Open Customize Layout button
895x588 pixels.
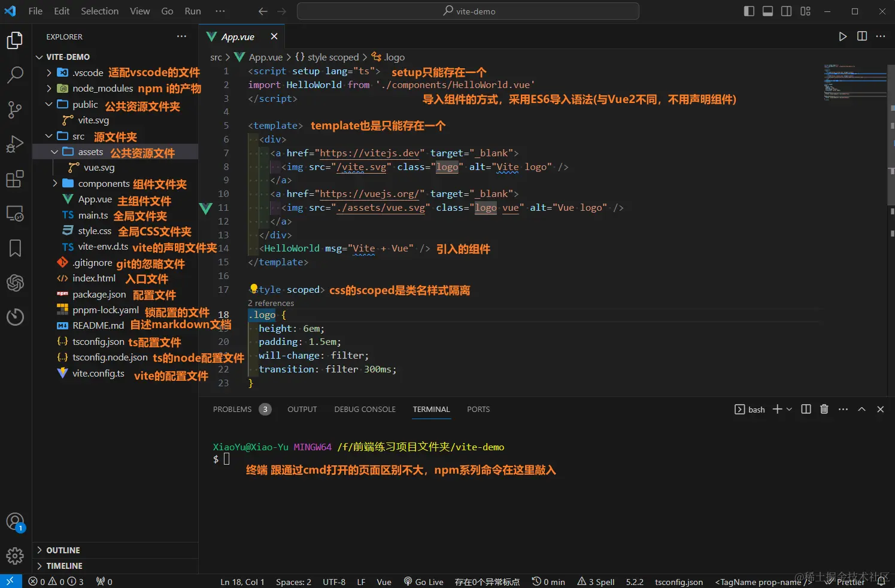coord(806,11)
